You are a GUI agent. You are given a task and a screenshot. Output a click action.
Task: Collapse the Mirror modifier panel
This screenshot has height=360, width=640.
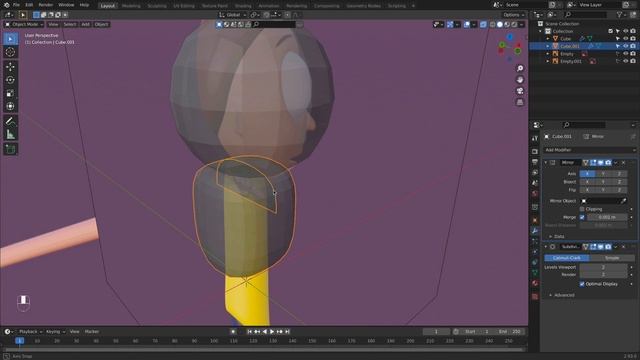click(546, 162)
